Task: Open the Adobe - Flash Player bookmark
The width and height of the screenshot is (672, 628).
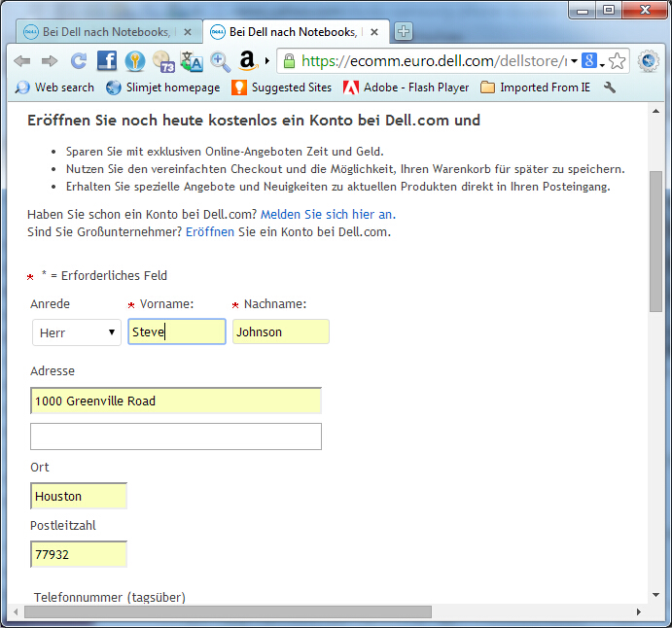Action: (406, 87)
